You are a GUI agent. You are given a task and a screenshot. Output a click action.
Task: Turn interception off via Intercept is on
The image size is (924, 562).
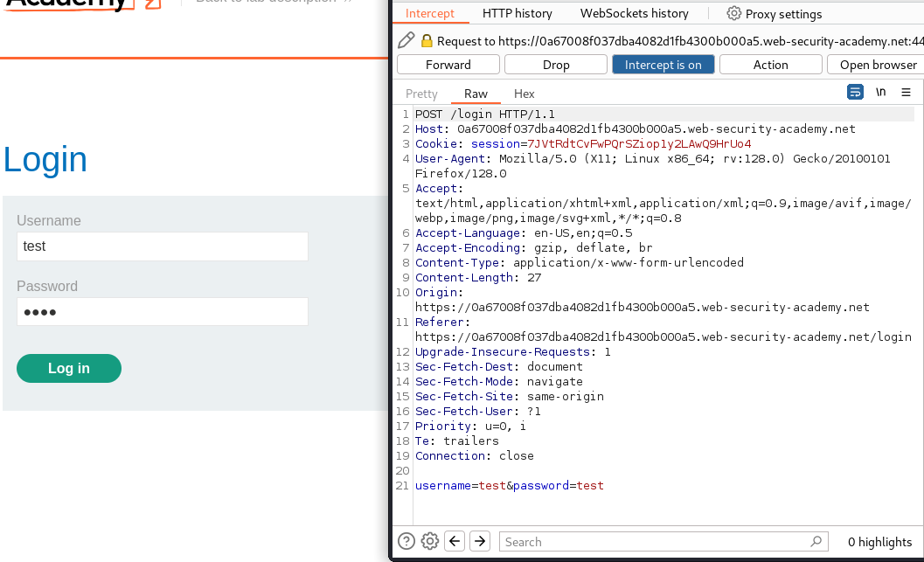pyautogui.click(x=663, y=64)
